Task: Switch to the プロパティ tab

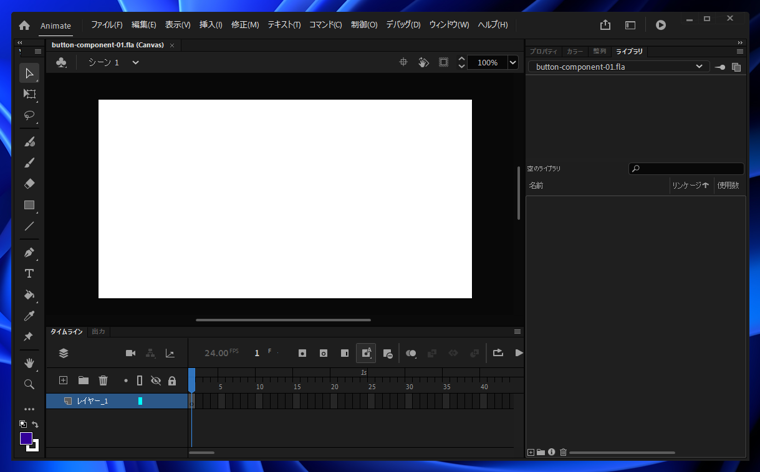Action: (543, 51)
